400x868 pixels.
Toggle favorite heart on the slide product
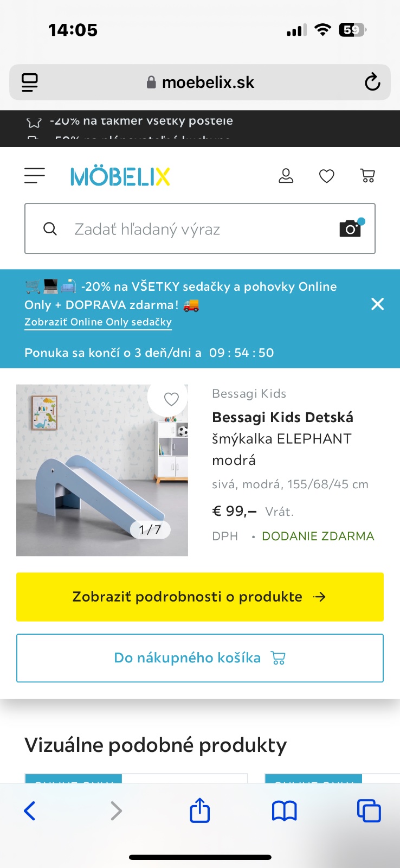[171, 399]
